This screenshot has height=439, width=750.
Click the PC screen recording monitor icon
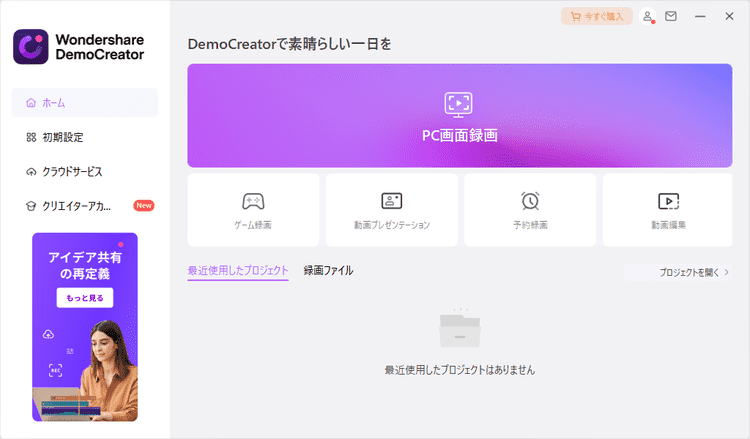click(x=458, y=105)
